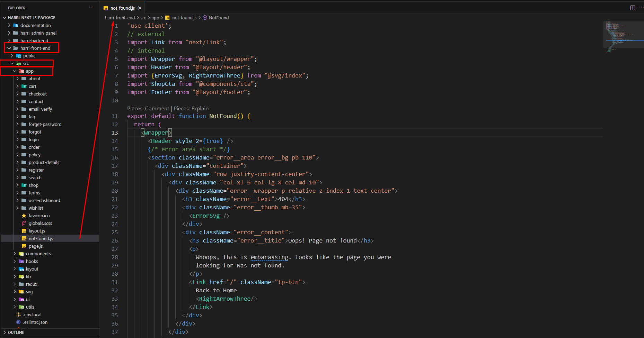Click the layout folder icon under src
Screen dimensions: 644x338
click(x=21, y=269)
